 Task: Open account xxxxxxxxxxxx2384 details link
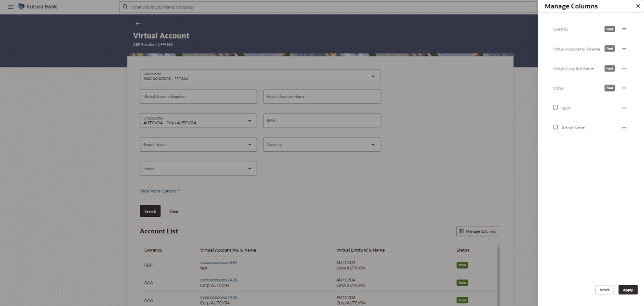(218, 262)
